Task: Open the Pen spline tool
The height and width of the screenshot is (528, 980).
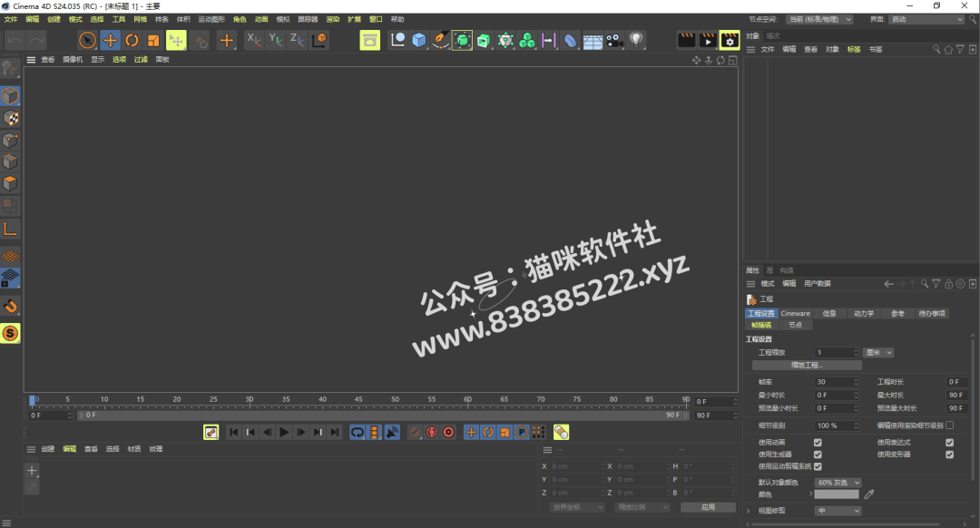Action: (441, 41)
